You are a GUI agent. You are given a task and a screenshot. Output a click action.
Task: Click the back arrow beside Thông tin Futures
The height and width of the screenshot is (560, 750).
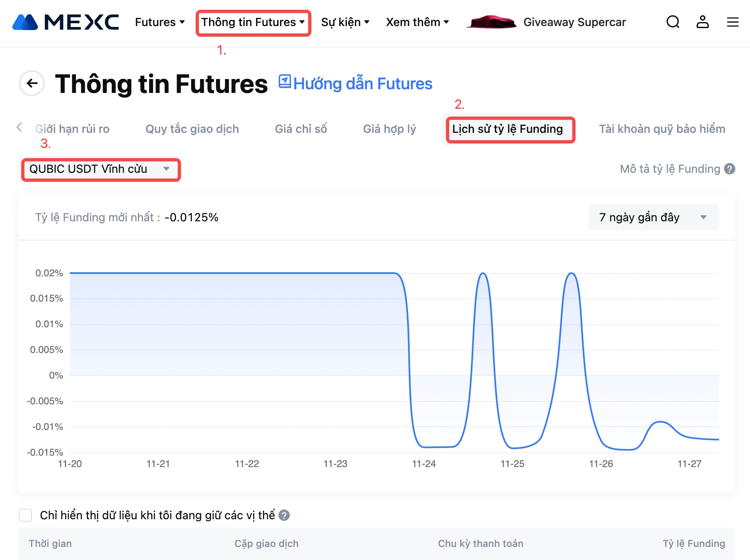tap(32, 84)
